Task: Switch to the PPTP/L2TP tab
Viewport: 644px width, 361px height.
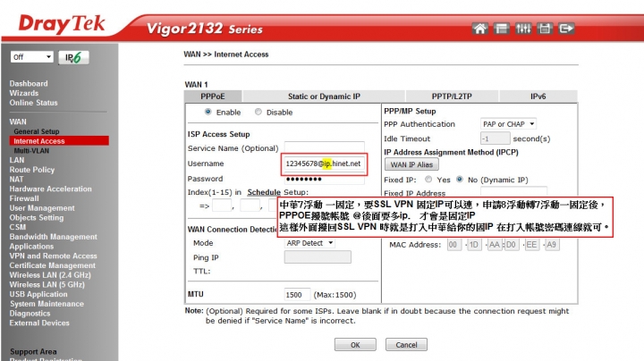Action: pos(452,96)
